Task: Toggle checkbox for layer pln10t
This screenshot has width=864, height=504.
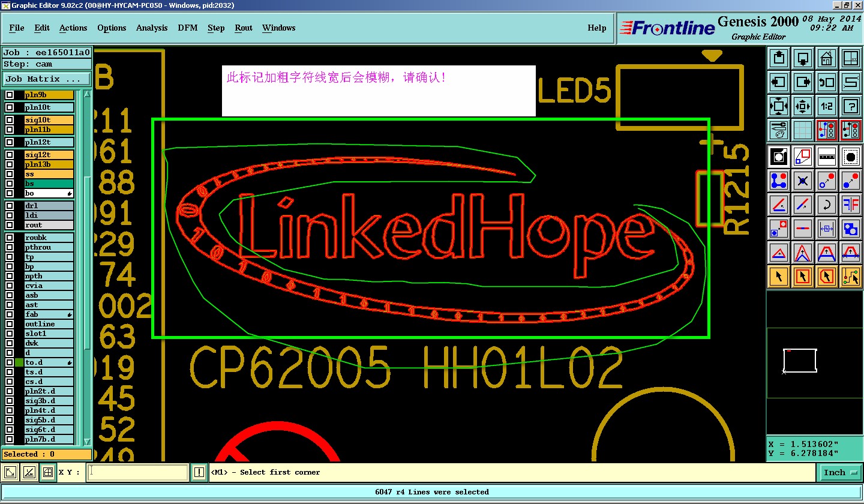Action: [x=10, y=108]
